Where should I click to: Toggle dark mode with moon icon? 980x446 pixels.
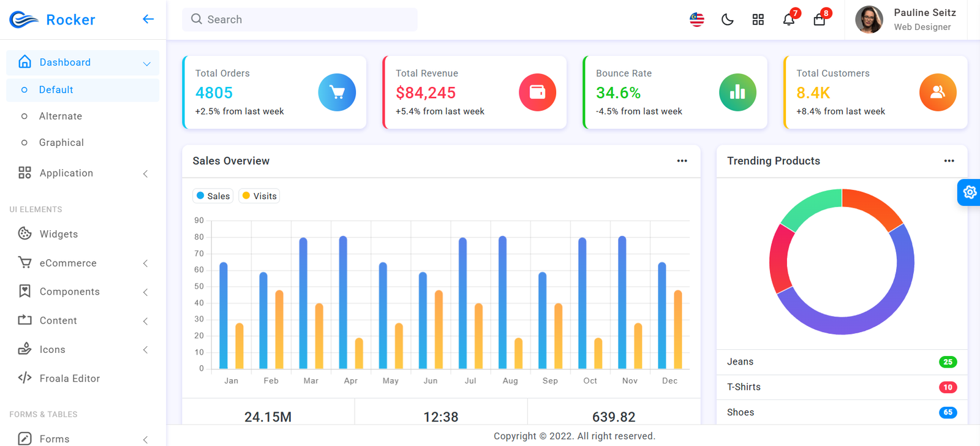tap(727, 20)
